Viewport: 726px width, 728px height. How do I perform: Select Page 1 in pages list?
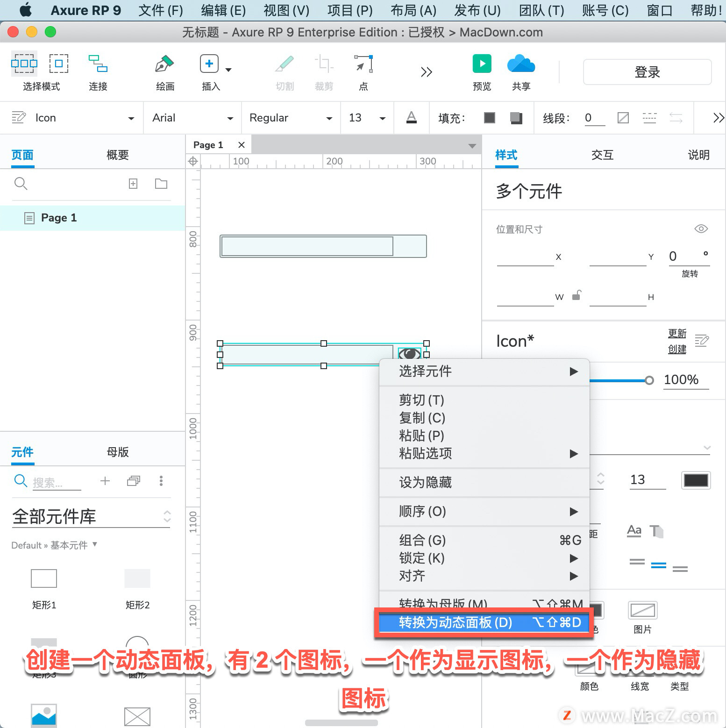(93, 218)
